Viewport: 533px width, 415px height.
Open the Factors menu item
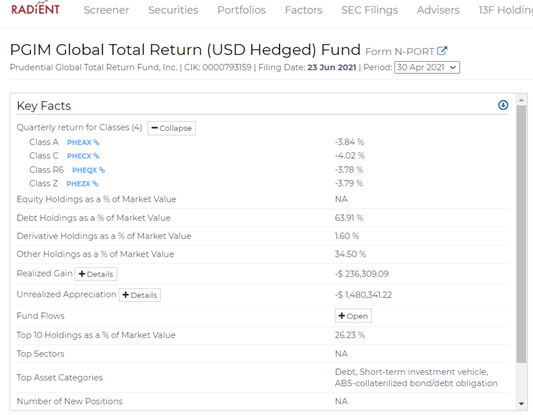[x=304, y=10]
